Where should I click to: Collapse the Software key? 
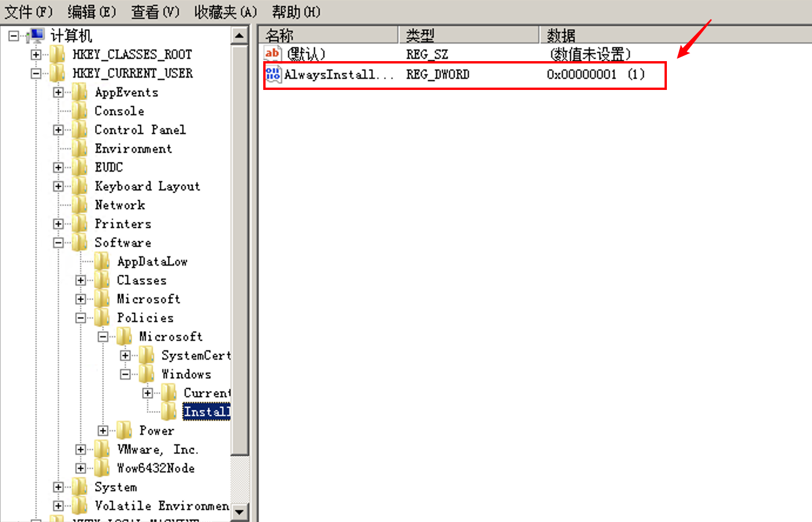tap(58, 243)
